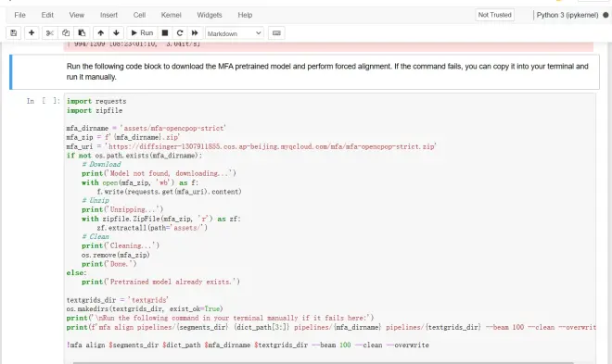The height and width of the screenshot is (364, 612).
Task: Click the 'In [ ]:' prompt of code cell
Action: [x=44, y=101]
